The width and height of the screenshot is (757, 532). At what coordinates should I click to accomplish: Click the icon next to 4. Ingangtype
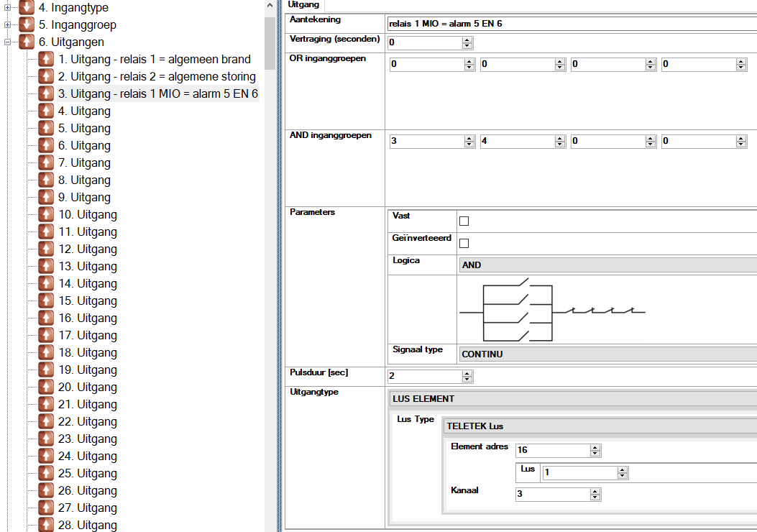coord(27,7)
